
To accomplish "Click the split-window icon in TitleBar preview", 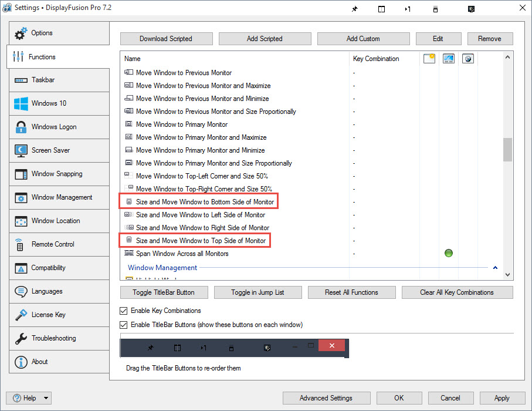I will [178, 348].
